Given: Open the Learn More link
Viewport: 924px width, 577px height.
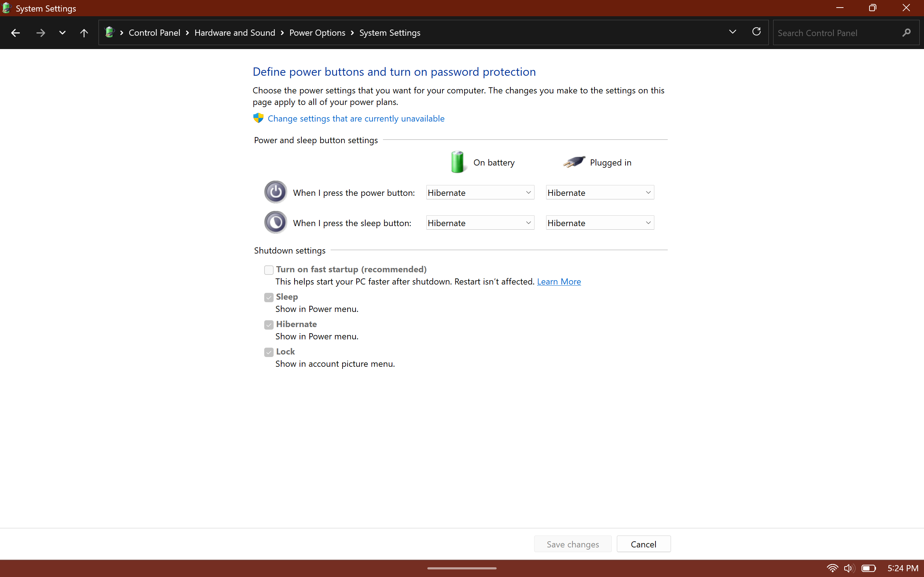Looking at the screenshot, I should click(x=559, y=282).
